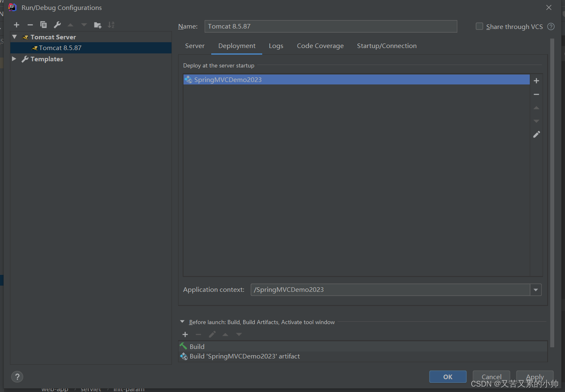Add a Before launch task
565x392 pixels.
(185, 334)
